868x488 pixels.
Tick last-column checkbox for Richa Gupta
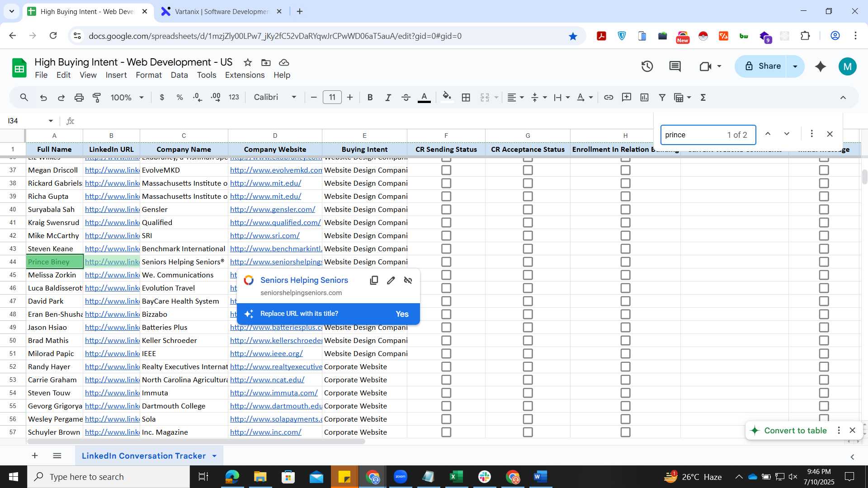(x=824, y=197)
